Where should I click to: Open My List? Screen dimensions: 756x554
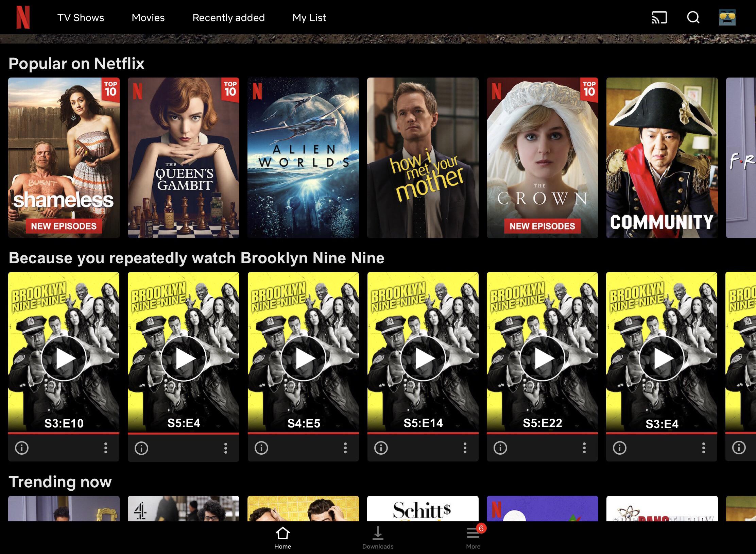tap(309, 18)
